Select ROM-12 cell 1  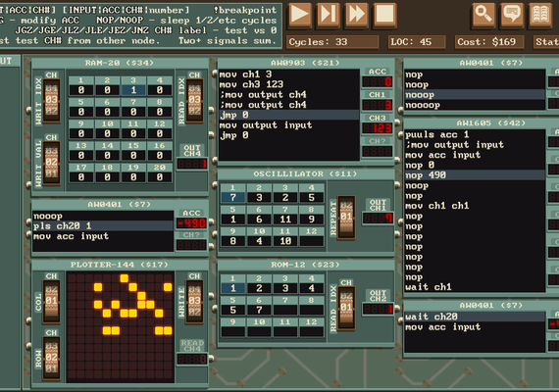coord(232,288)
